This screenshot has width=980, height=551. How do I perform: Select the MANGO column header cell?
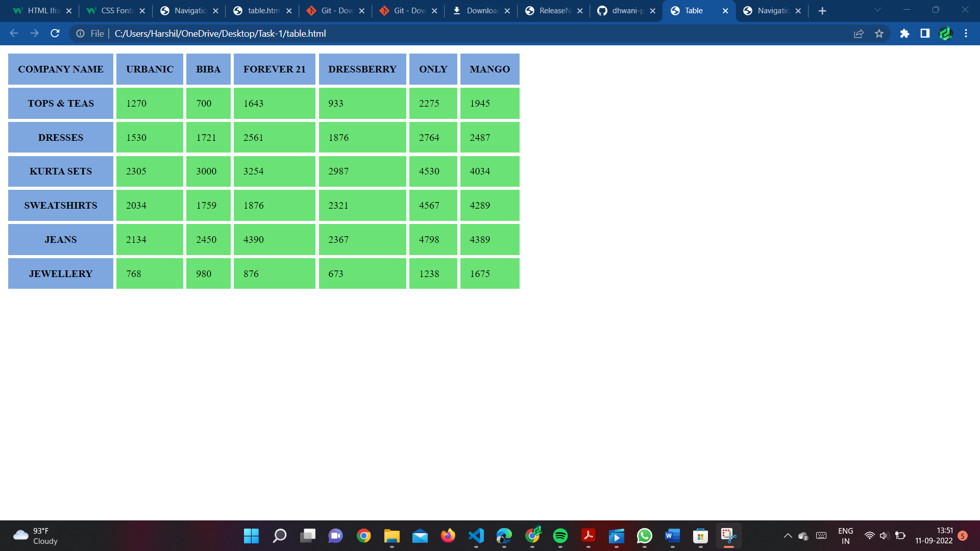point(489,69)
